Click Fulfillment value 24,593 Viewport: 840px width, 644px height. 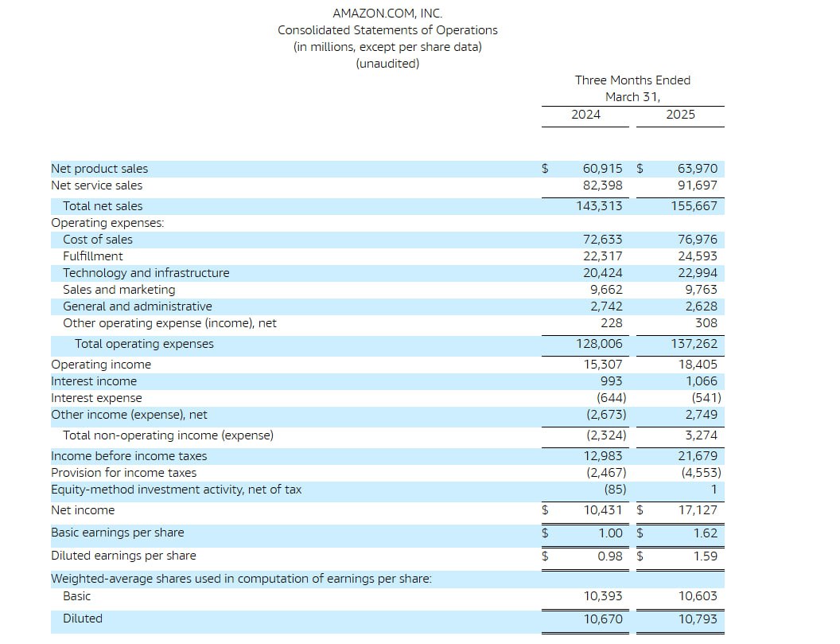698,256
